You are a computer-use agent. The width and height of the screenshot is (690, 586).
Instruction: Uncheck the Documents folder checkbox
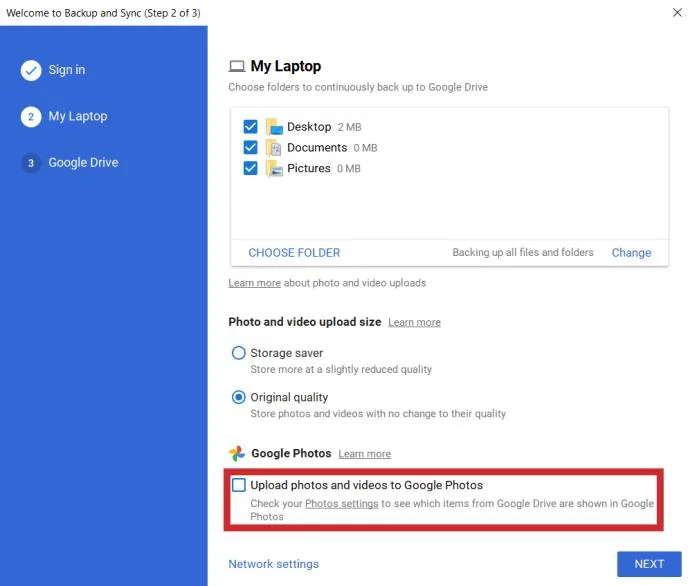point(250,147)
